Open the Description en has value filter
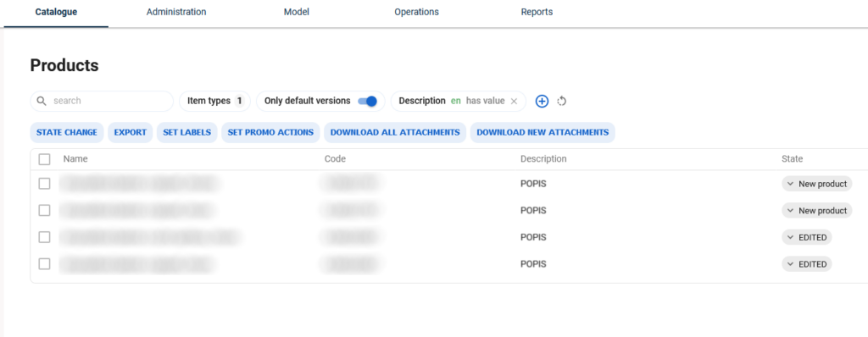 (x=451, y=102)
